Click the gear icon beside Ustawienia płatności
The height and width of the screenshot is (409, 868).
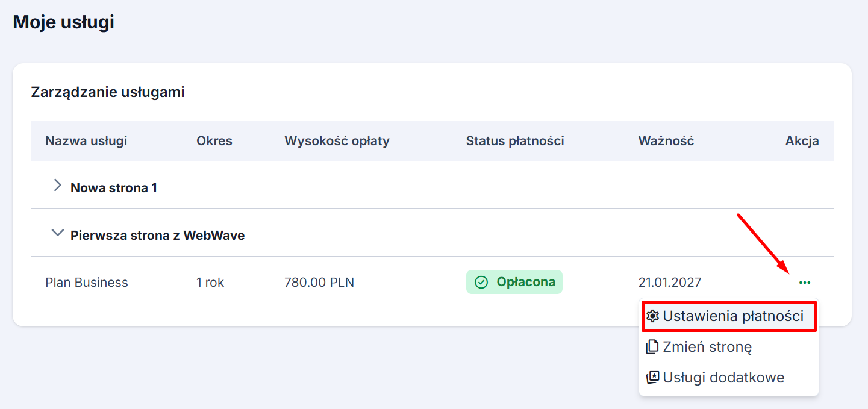point(652,316)
